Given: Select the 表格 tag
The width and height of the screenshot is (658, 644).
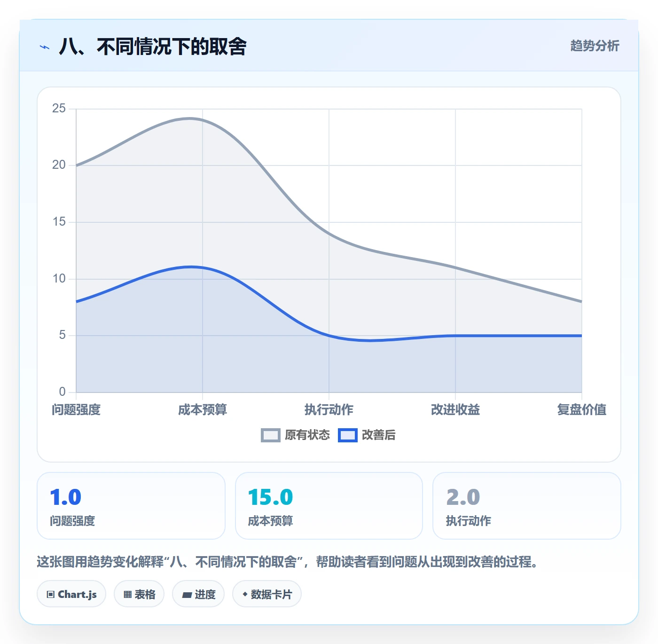Looking at the screenshot, I should 139,594.
